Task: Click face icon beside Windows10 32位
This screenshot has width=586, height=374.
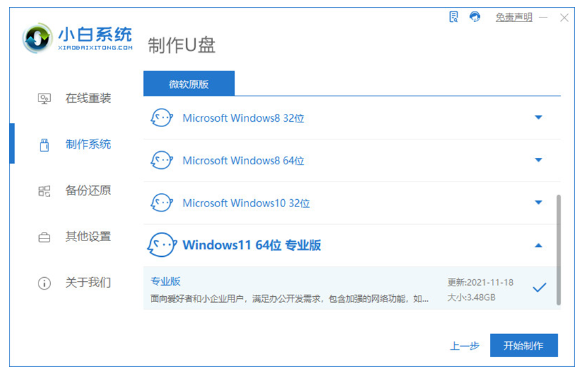Action: [x=161, y=203]
